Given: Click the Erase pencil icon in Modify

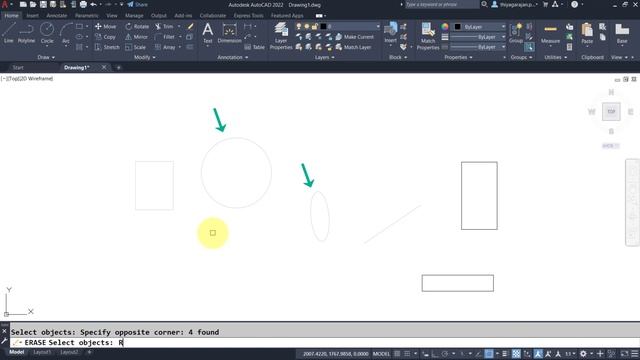Looking at the screenshot, I should [190, 27].
